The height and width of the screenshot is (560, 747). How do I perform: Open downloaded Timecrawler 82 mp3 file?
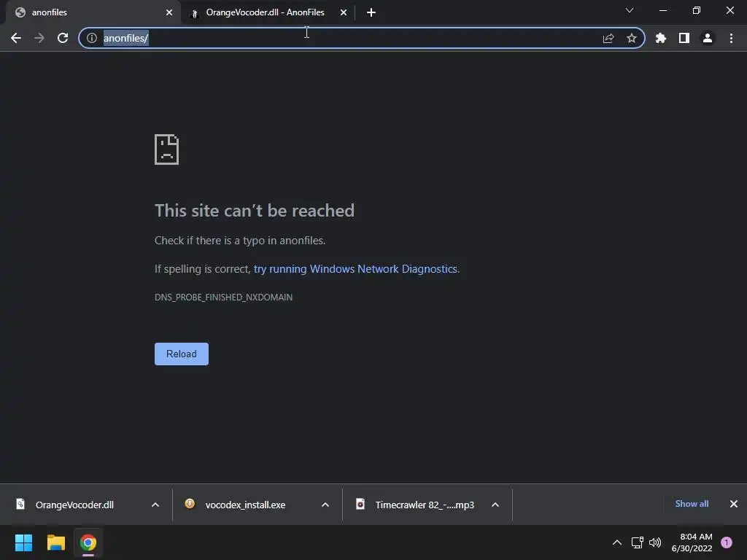pos(424,505)
